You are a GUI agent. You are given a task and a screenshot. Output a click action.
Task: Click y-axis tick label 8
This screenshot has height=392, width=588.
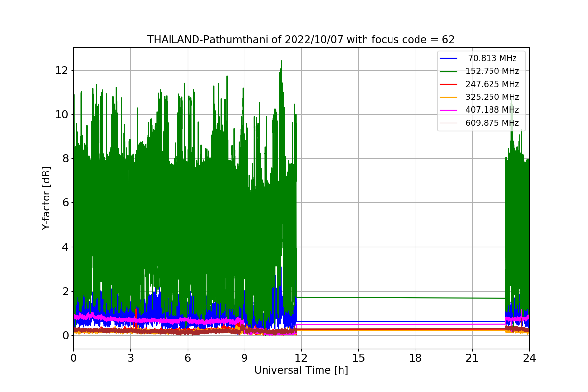tap(66, 158)
